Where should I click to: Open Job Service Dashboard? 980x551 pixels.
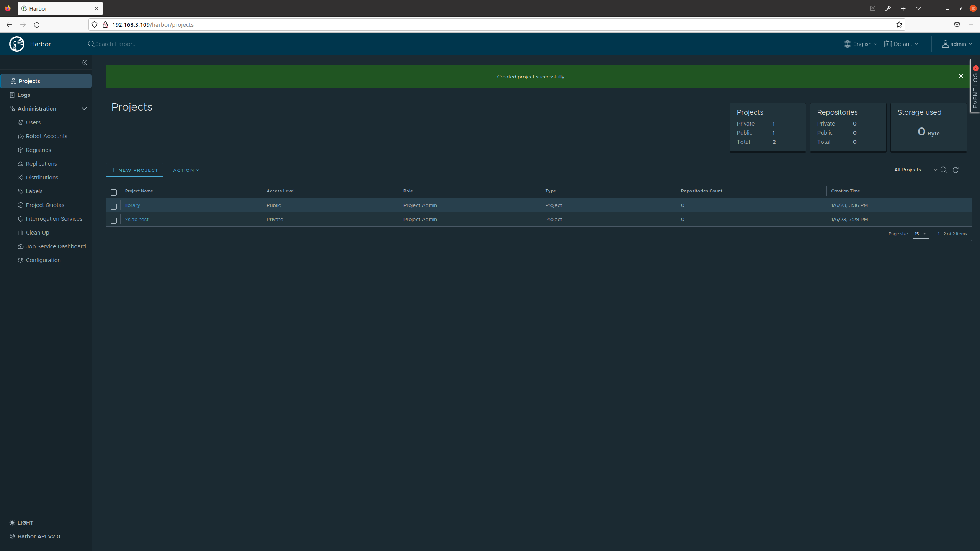pos(56,246)
